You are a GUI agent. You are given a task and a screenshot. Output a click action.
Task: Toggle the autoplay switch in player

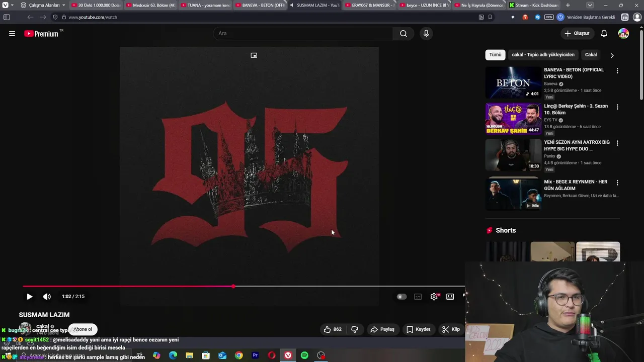tap(401, 297)
